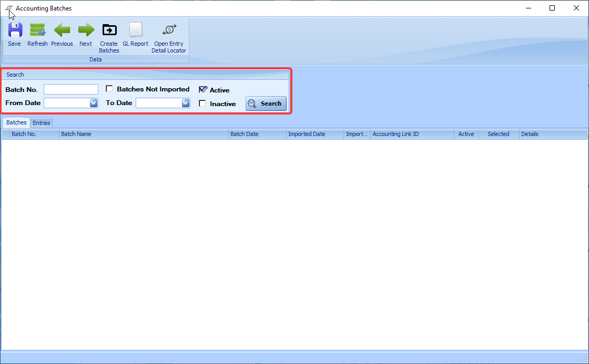Click the Active column header
This screenshot has height=364, width=589.
[x=466, y=134]
